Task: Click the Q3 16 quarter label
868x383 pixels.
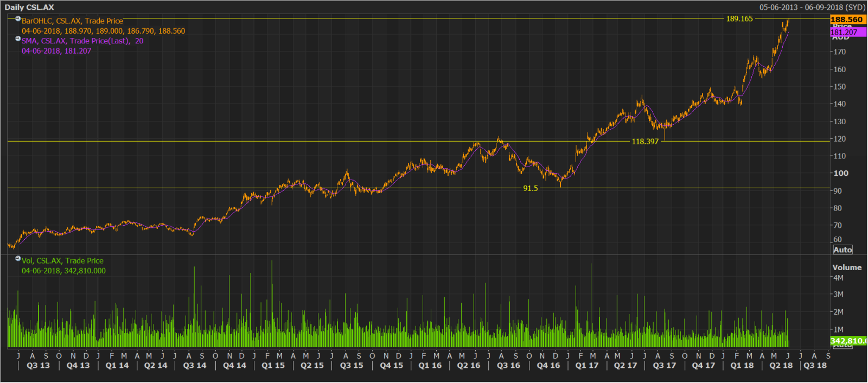Action: coord(508,366)
